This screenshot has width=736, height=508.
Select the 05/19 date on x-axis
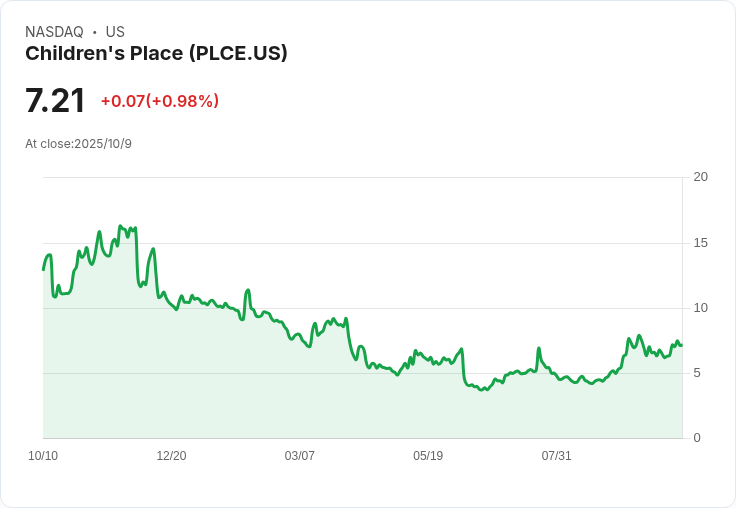(428, 456)
